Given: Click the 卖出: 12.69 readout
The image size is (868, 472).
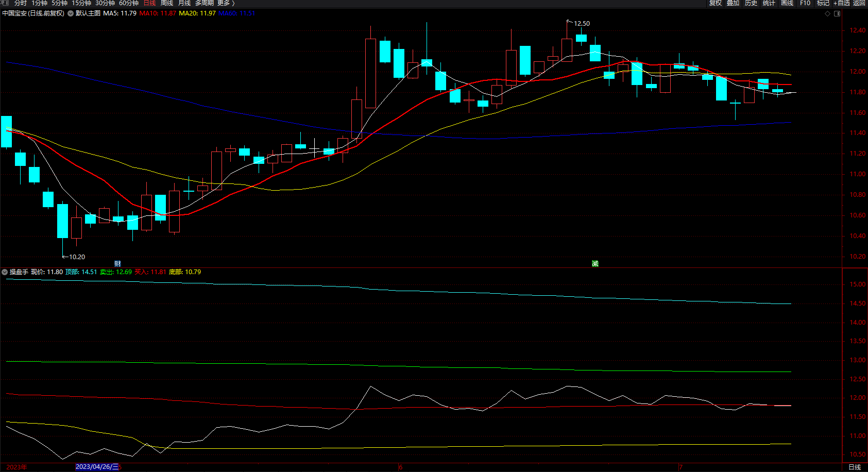Looking at the screenshot, I should pos(116,272).
